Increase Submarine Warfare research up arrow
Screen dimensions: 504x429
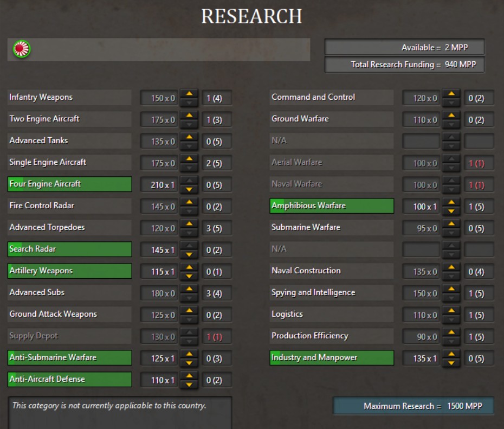point(451,224)
